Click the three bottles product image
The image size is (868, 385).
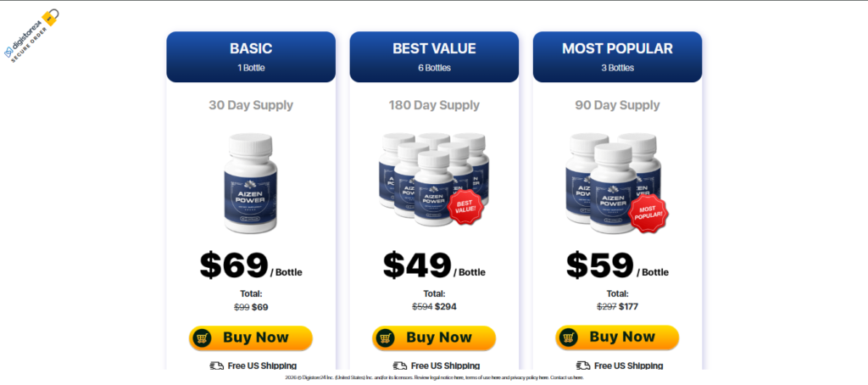pos(616,183)
